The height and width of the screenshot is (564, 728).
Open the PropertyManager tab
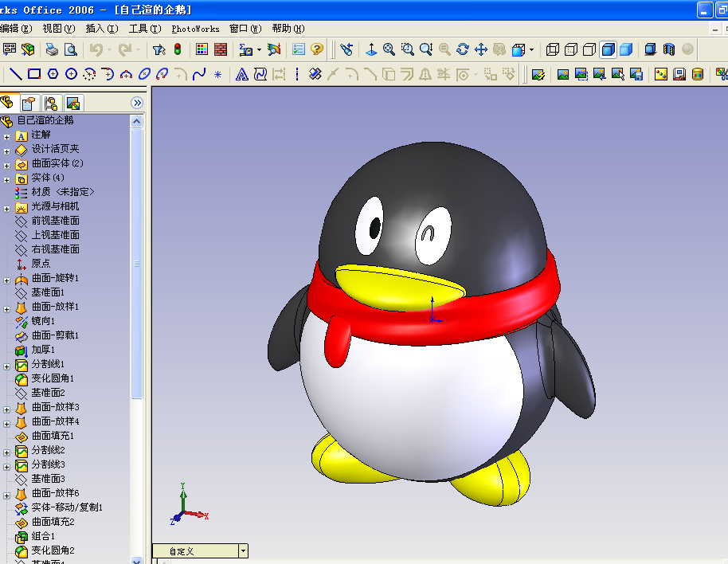click(x=29, y=103)
